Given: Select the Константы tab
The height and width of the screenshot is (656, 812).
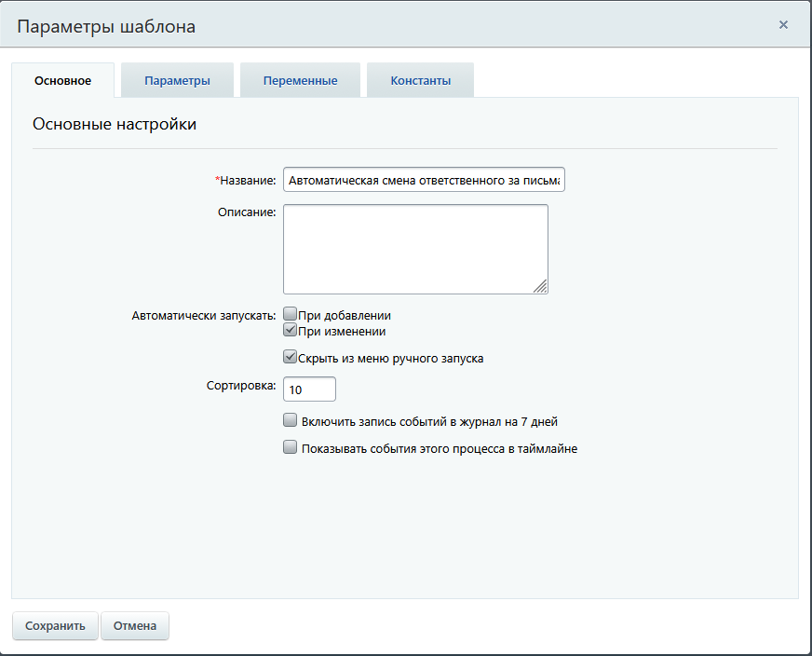Looking at the screenshot, I should click(x=420, y=81).
